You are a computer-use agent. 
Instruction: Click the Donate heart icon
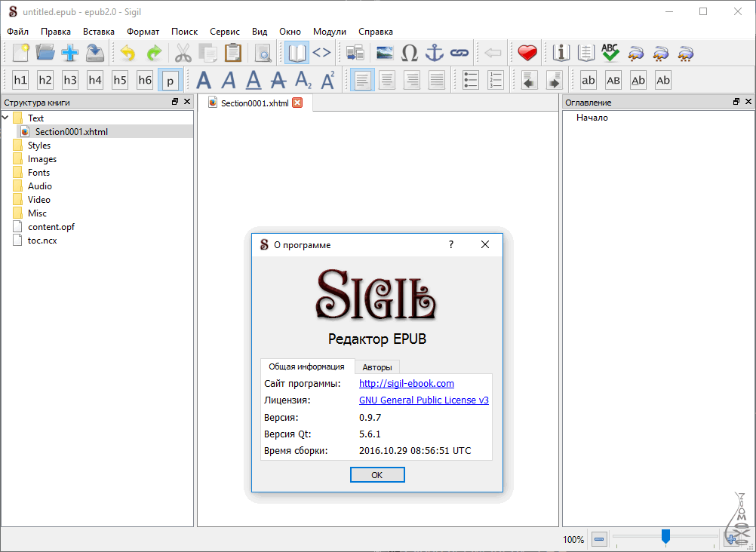pyautogui.click(x=527, y=53)
